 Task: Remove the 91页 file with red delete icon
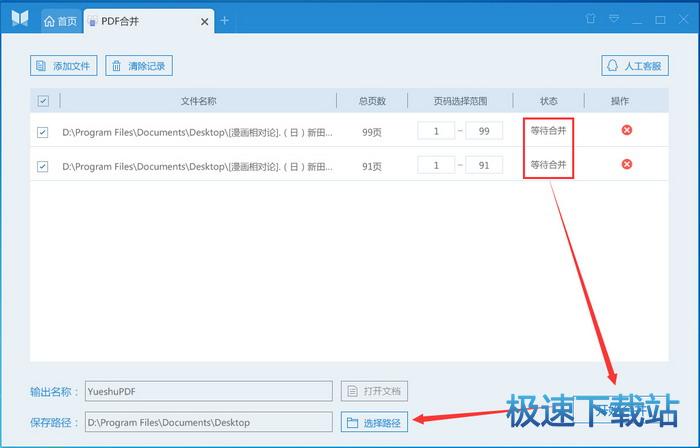pos(627,164)
